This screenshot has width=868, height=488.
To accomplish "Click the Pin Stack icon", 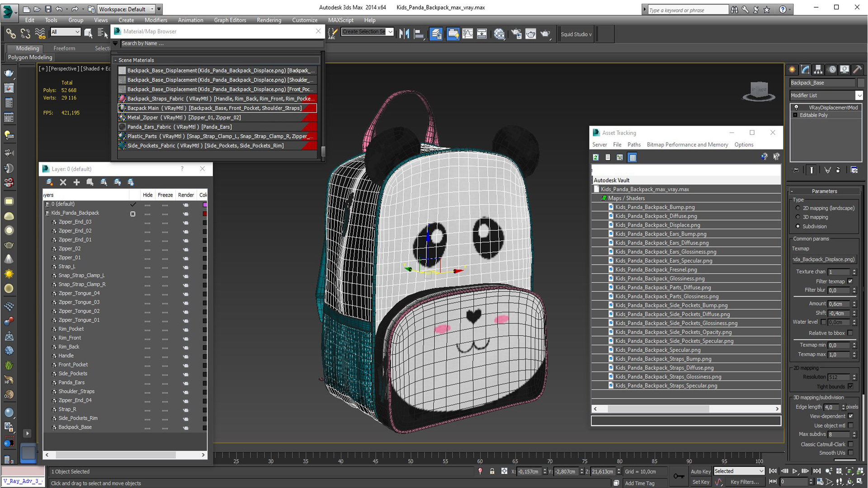I will 796,170.
